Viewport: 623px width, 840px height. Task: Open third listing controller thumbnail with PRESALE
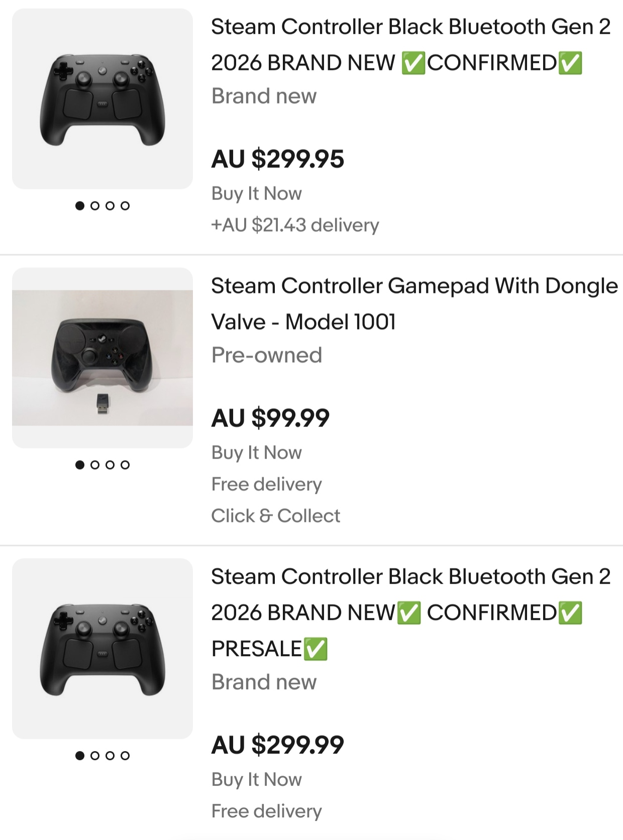click(x=102, y=649)
